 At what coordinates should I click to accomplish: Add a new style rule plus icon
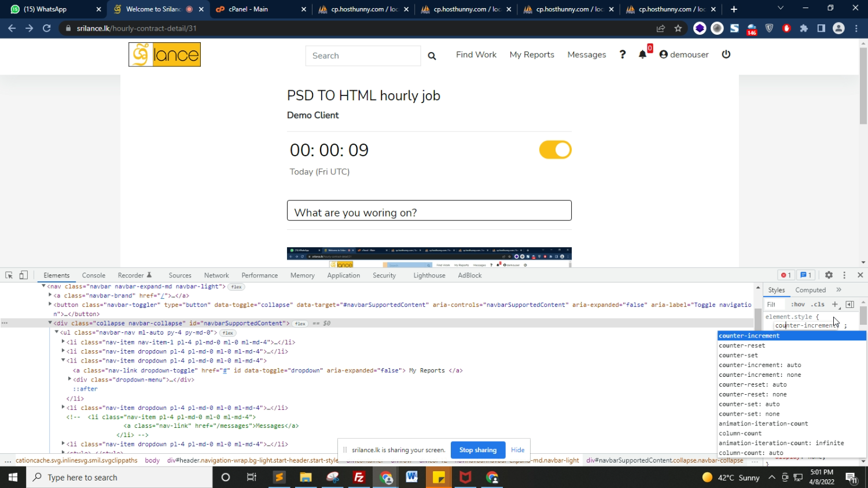point(834,304)
